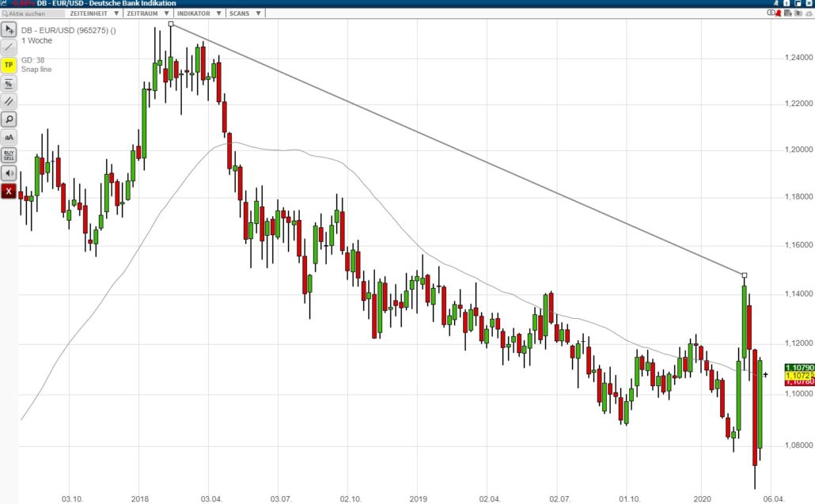
Task: Toggle the red X delete tool
Action: pos(9,191)
